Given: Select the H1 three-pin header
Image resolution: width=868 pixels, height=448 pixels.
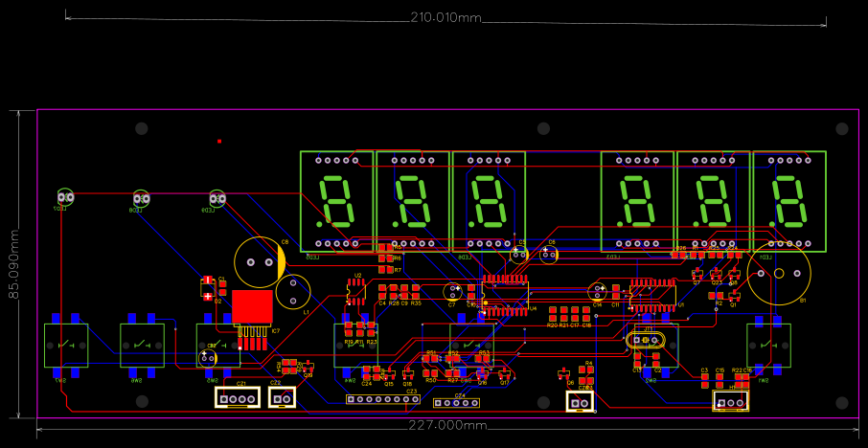Looking at the screenshot, I should (x=731, y=401).
